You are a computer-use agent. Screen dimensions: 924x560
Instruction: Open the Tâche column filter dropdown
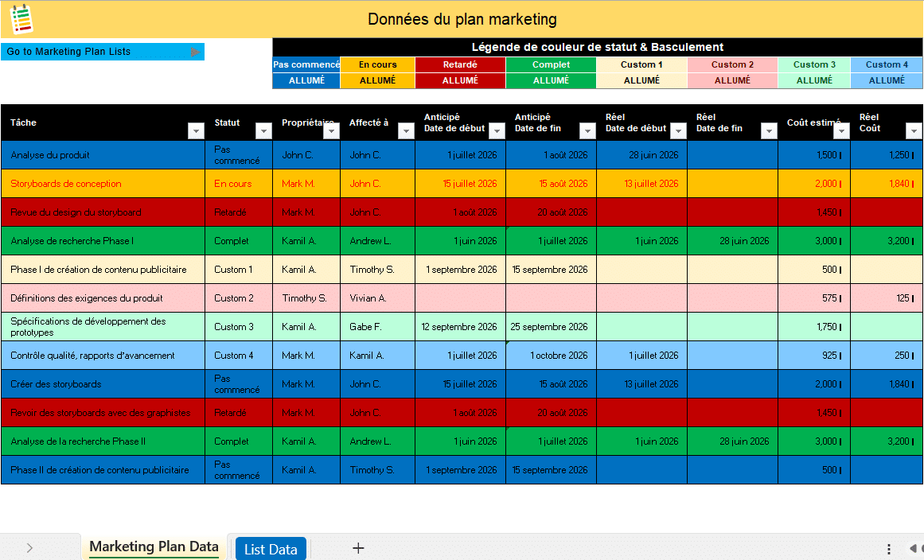click(x=196, y=131)
